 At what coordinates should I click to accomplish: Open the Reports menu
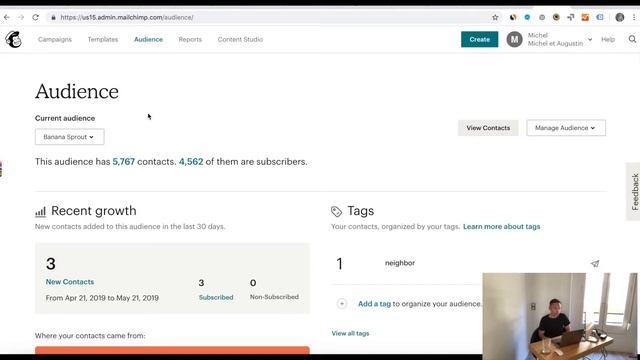click(x=190, y=39)
